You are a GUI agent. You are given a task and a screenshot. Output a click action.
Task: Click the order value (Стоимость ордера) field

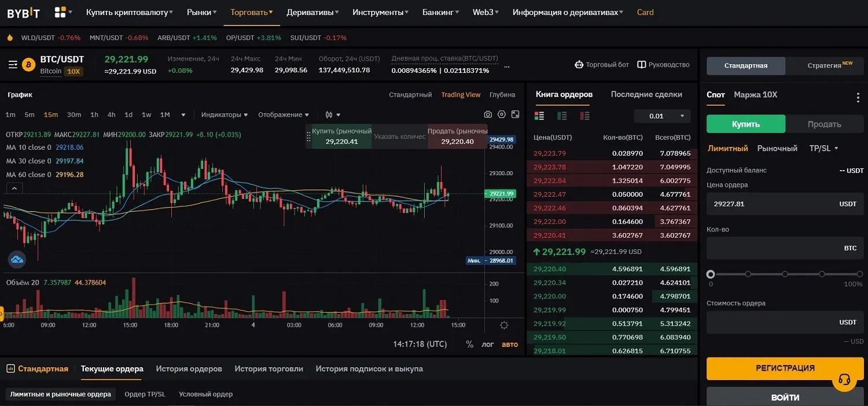[785, 322]
